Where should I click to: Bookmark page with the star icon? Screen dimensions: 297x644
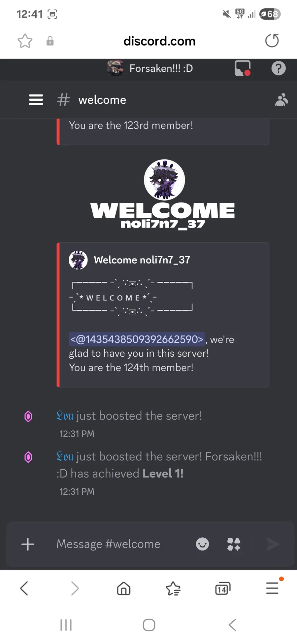click(25, 41)
